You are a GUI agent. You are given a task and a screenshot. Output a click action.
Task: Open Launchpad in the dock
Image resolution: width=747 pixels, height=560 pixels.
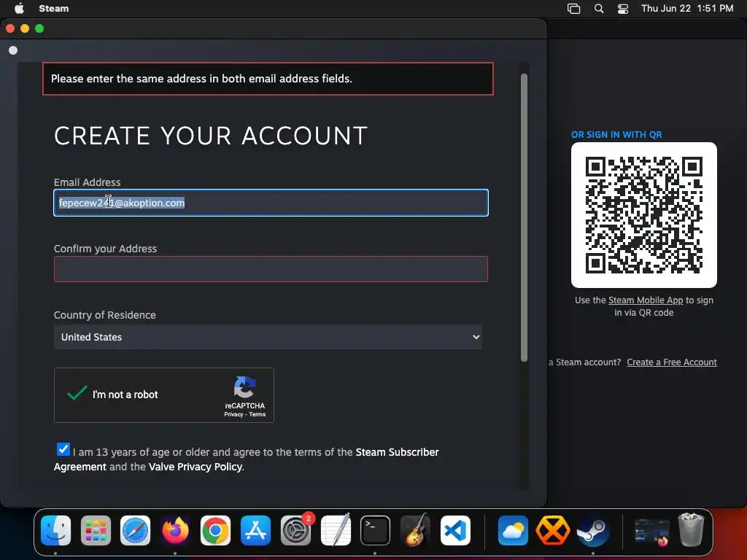click(96, 530)
